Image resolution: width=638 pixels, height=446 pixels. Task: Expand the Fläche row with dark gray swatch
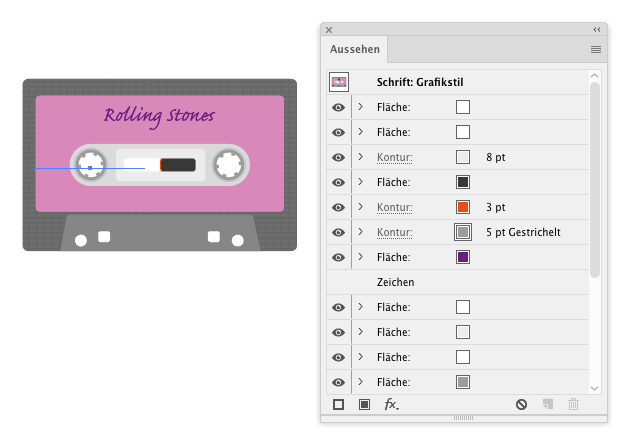[x=361, y=181]
